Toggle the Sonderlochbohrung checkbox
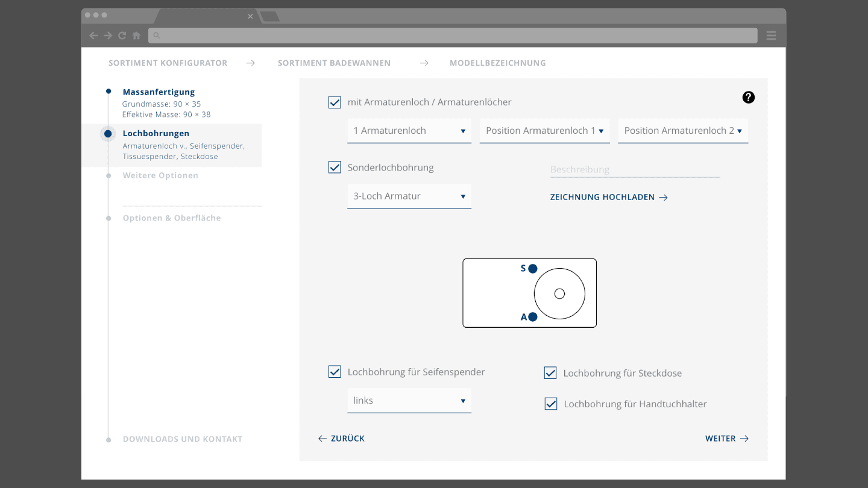 335,167
